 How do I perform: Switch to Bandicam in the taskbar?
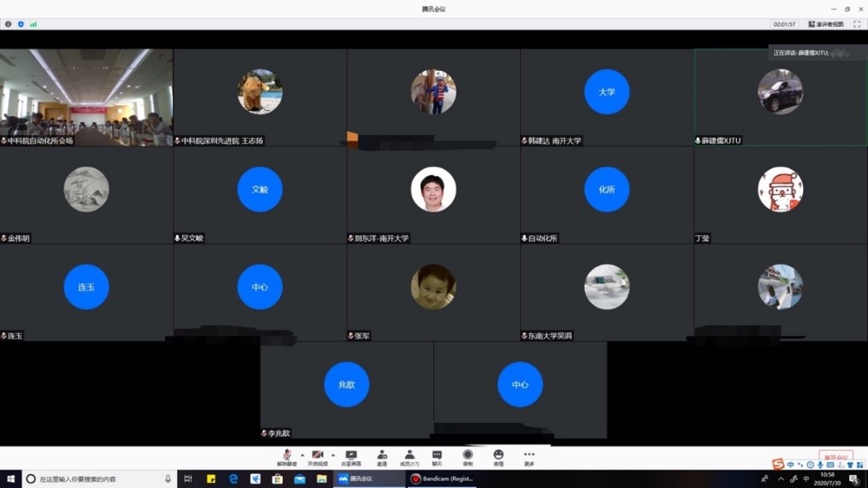click(442, 479)
